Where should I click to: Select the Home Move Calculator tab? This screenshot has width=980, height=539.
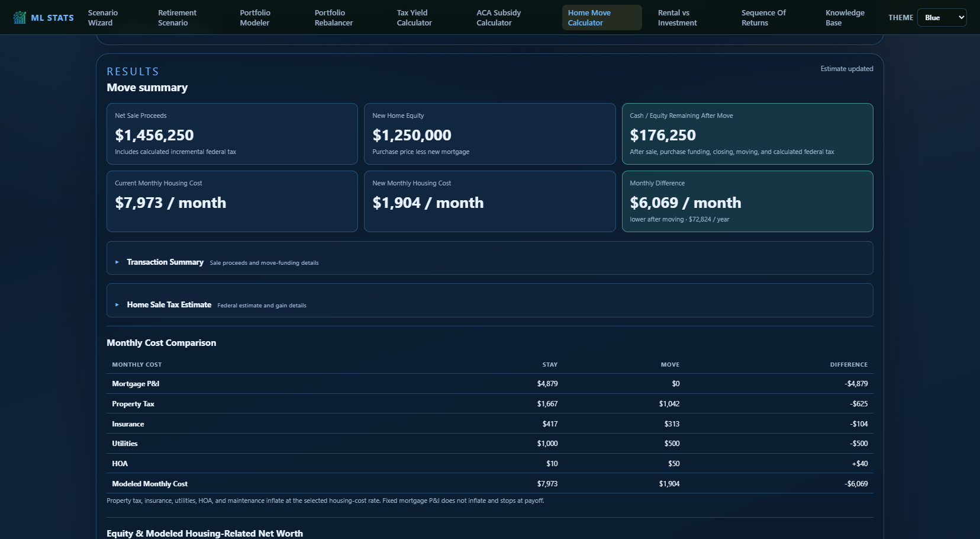(601, 18)
